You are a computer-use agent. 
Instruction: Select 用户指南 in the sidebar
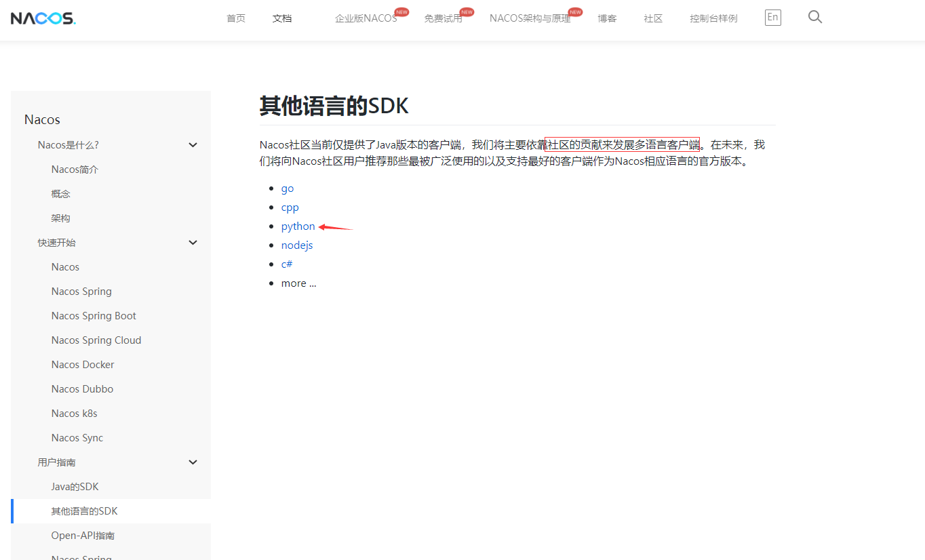tap(57, 462)
